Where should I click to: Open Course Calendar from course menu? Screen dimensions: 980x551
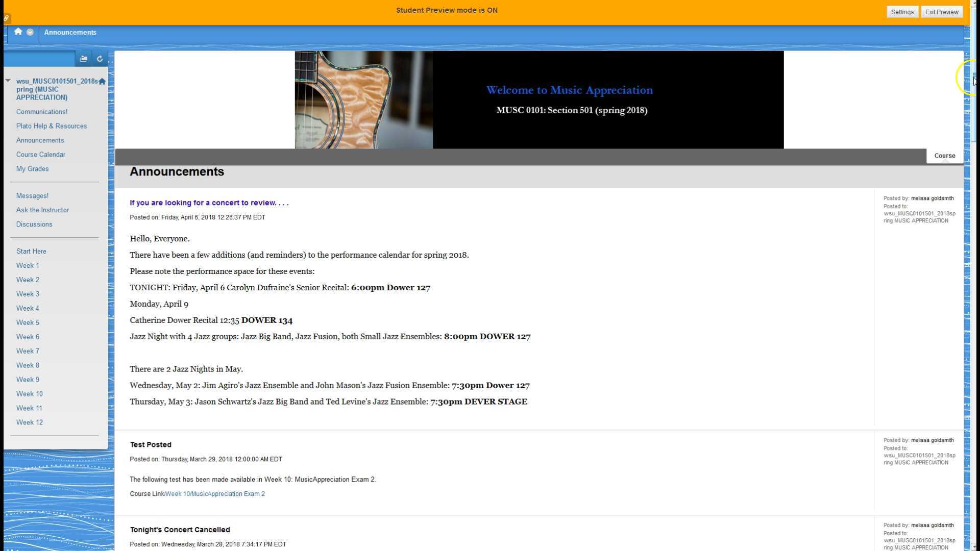pos(40,155)
